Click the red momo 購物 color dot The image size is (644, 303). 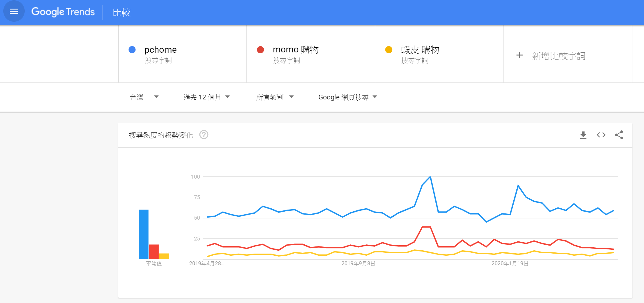[260, 50]
